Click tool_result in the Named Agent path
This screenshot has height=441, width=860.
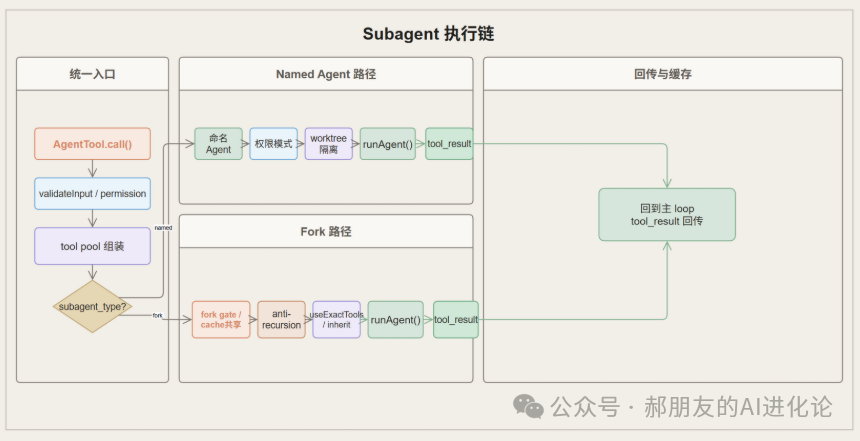[449, 144]
